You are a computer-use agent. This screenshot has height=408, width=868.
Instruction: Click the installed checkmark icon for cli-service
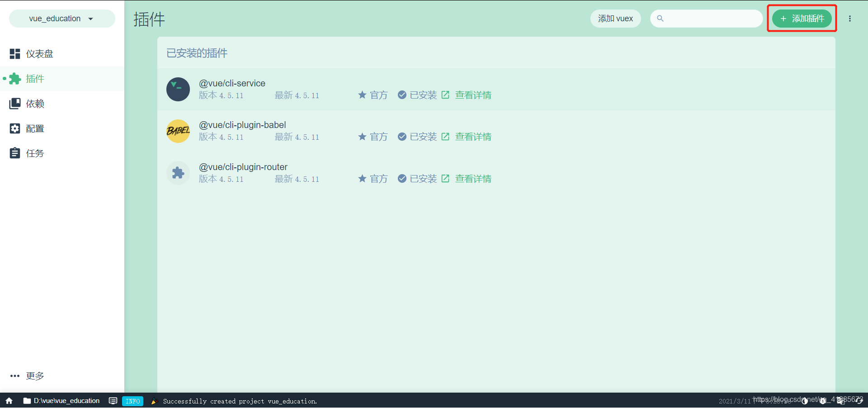pos(402,95)
